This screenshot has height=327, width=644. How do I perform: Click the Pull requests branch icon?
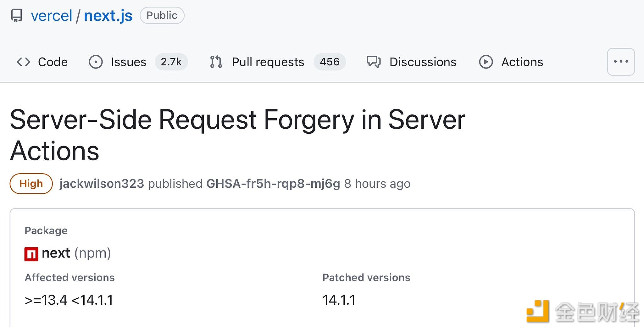pyautogui.click(x=216, y=62)
